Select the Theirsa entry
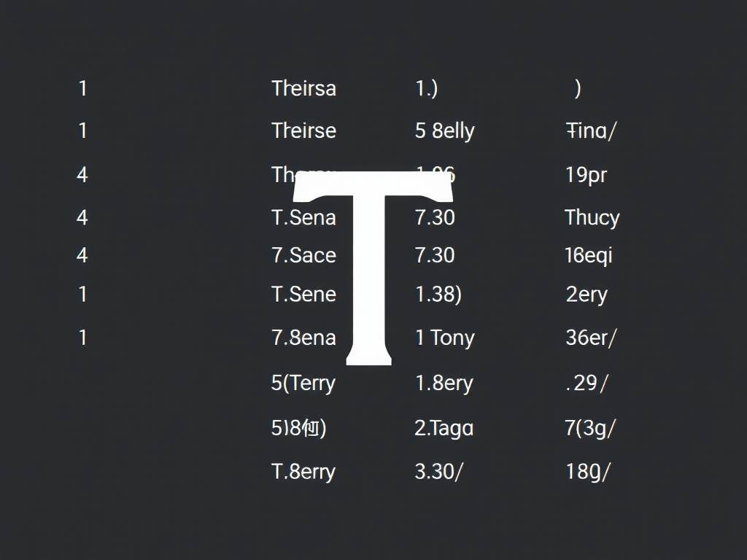 coord(304,88)
